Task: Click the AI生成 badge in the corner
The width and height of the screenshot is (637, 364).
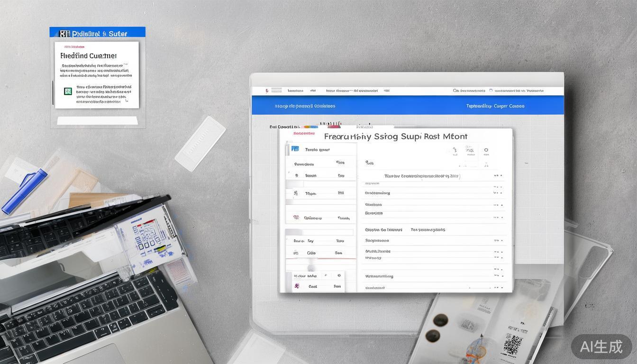Action: 601,346
